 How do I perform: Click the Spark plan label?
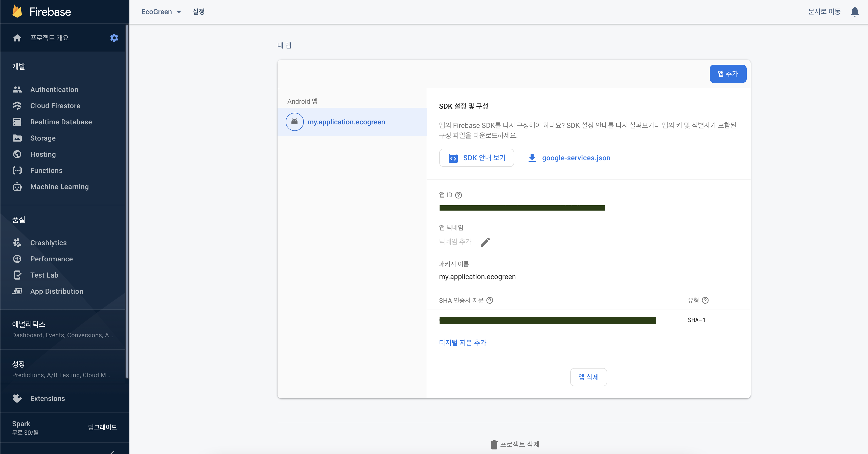[x=21, y=424]
